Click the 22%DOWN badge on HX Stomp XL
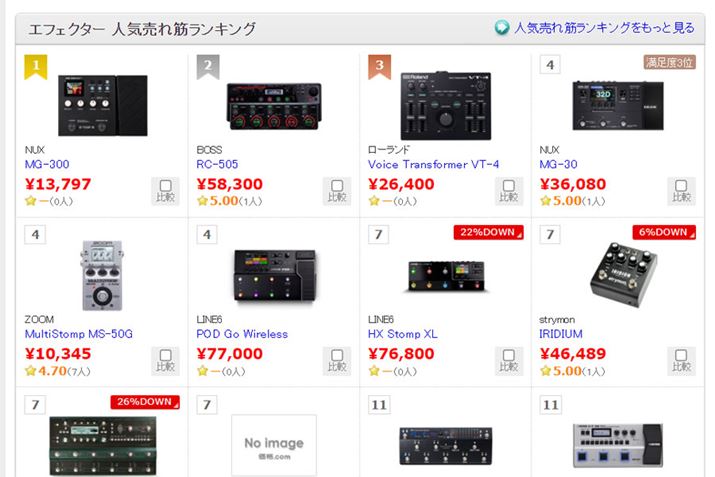The image size is (715, 477). (488, 232)
